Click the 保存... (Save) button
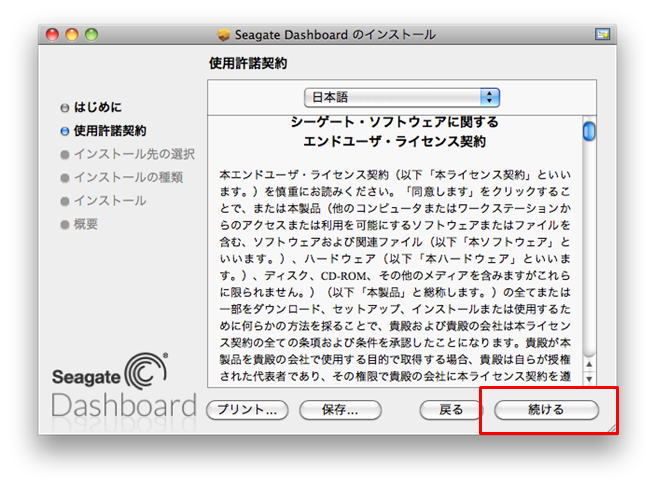Image resolution: width=655 pixels, height=487 pixels. pyautogui.click(x=340, y=410)
